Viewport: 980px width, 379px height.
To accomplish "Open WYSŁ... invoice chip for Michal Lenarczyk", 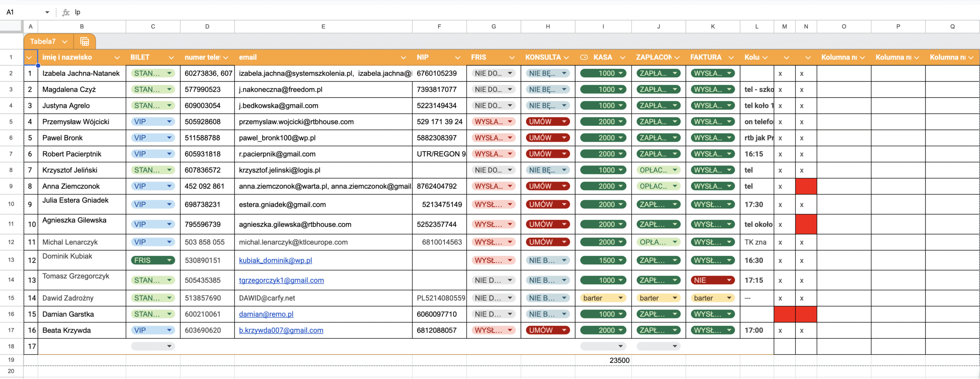I will 713,242.
